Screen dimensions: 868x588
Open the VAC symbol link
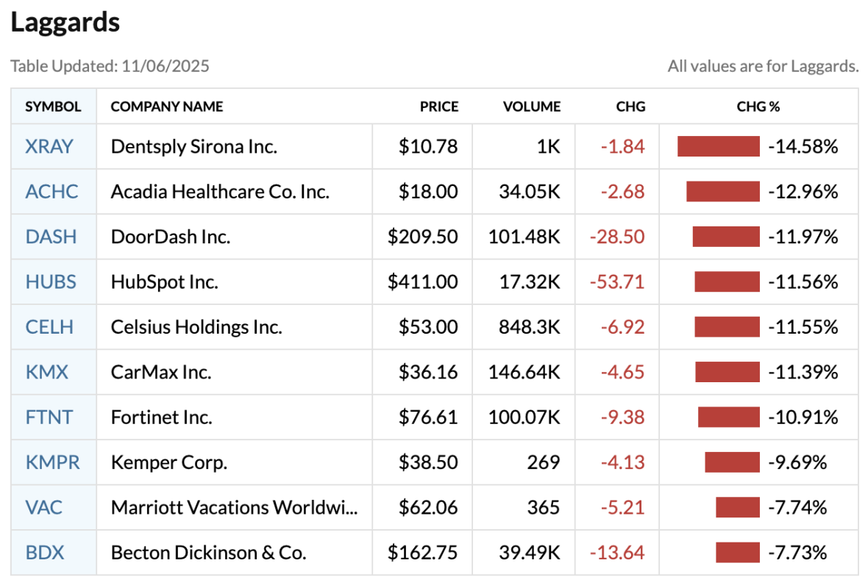[44, 507]
